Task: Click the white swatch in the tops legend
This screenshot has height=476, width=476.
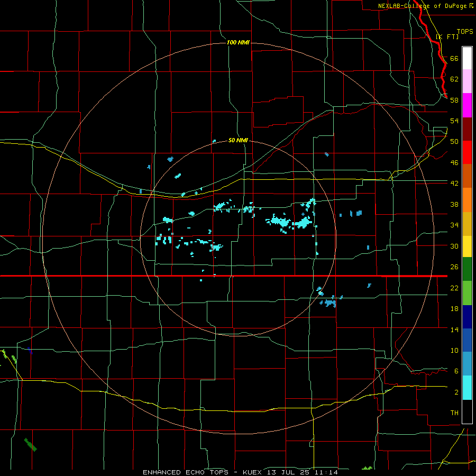Action: tap(467, 58)
